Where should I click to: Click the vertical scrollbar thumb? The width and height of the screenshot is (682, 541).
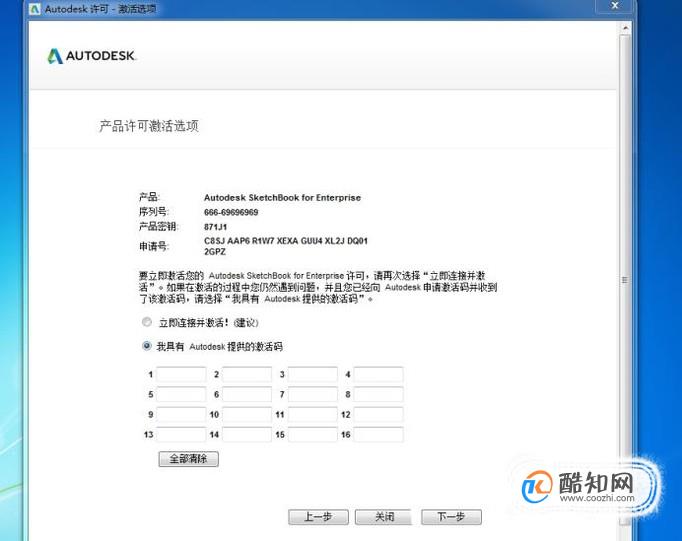coord(625,280)
